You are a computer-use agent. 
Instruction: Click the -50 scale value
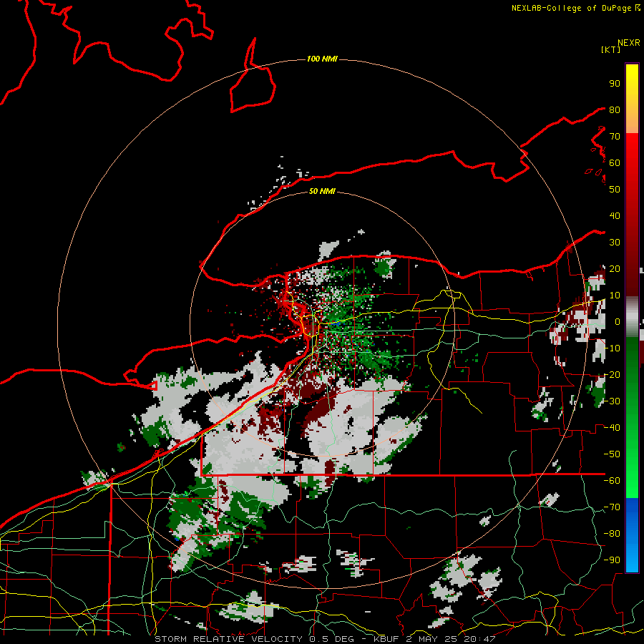[x=612, y=454]
